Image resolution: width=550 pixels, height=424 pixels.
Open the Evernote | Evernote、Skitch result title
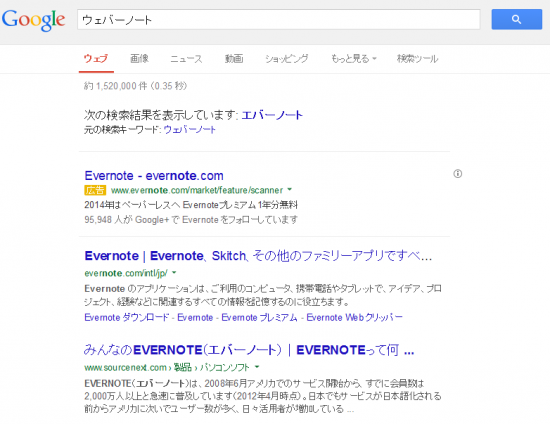tap(258, 256)
